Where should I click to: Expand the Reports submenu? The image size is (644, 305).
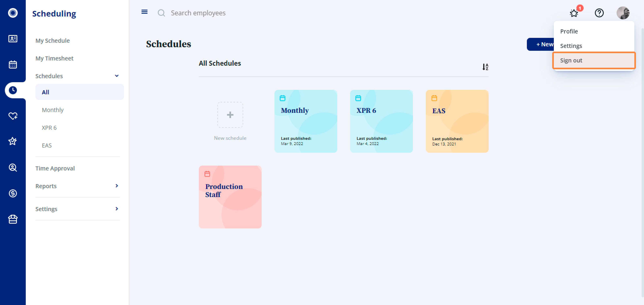click(117, 186)
